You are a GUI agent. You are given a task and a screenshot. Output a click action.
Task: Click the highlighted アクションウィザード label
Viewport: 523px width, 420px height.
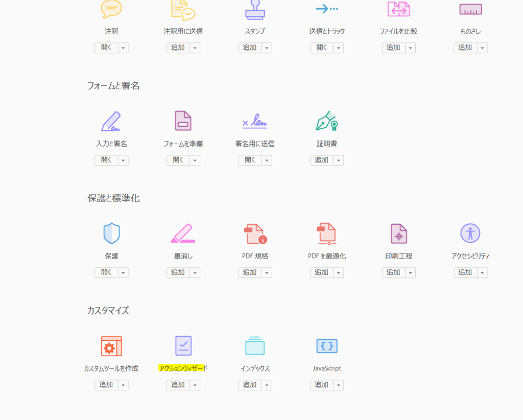coord(183,368)
